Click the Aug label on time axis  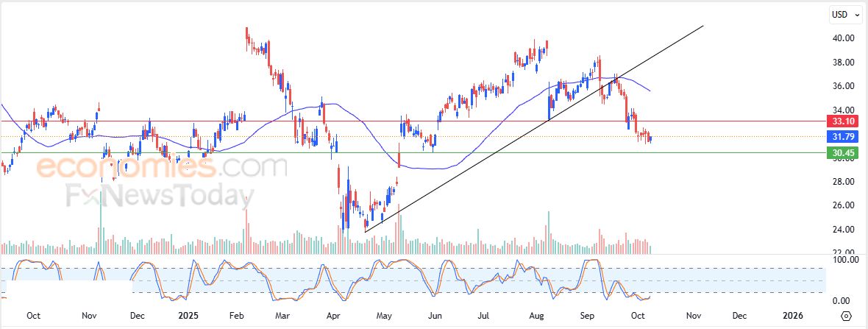click(x=536, y=316)
